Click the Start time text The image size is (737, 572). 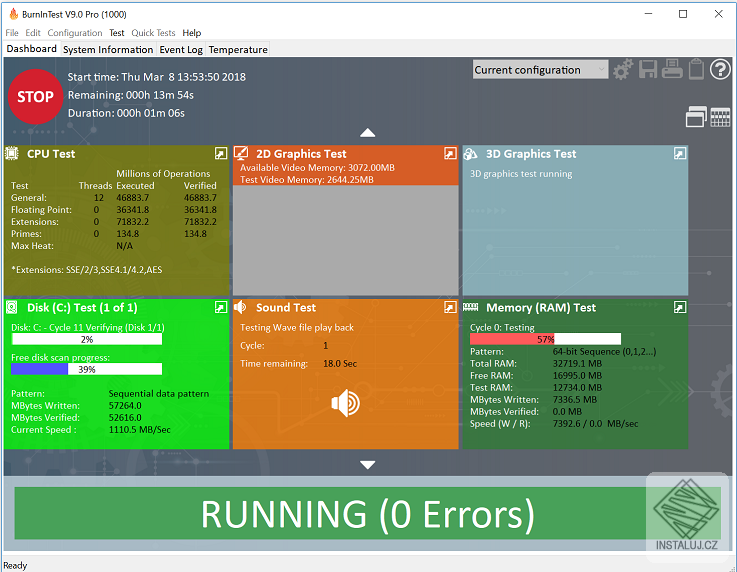click(157, 77)
